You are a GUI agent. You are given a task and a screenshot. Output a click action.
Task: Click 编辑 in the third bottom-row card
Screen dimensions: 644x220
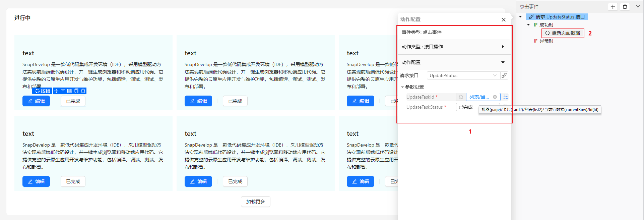point(361,181)
